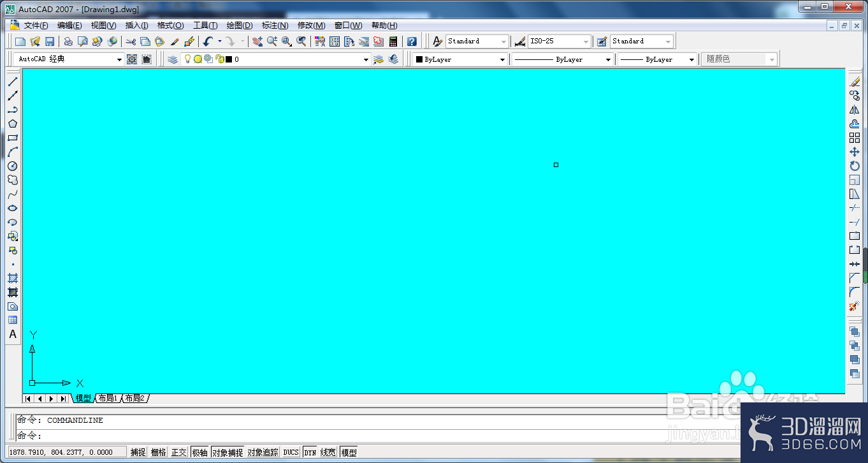This screenshot has height=463, width=868.
Task: Open the Standard text style dropdown
Action: point(503,41)
